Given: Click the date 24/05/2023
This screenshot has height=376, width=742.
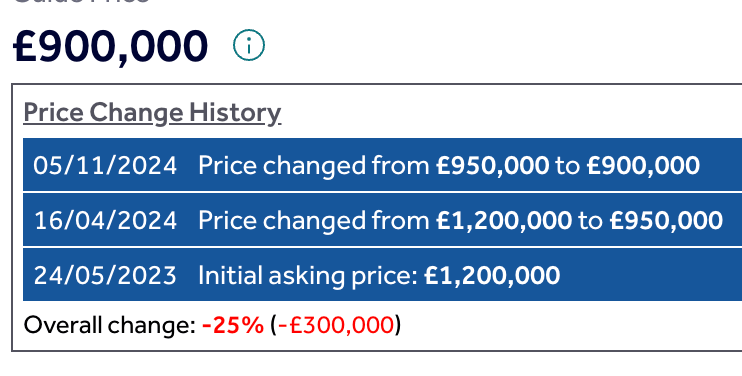Looking at the screenshot, I should pos(105,275).
